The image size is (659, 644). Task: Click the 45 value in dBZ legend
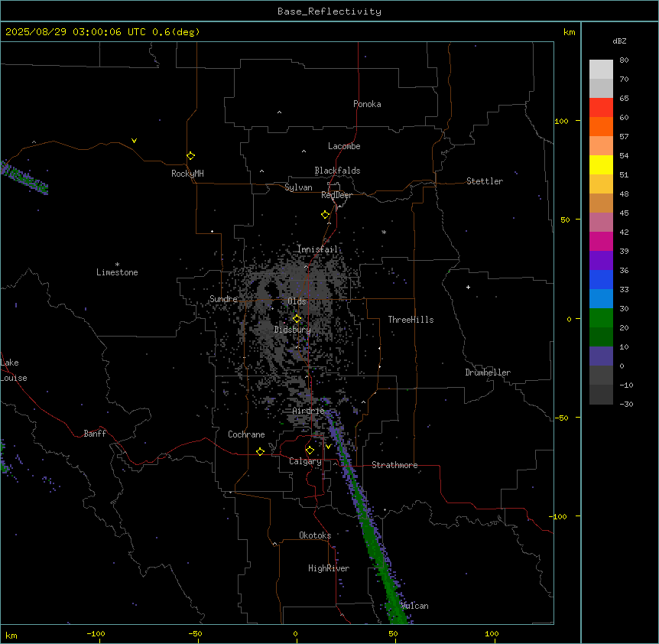[624, 213]
